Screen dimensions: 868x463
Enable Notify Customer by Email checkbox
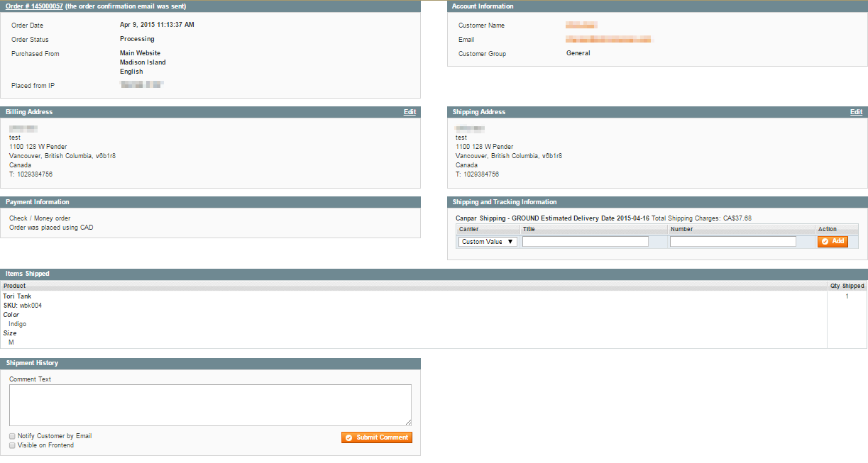click(x=12, y=436)
